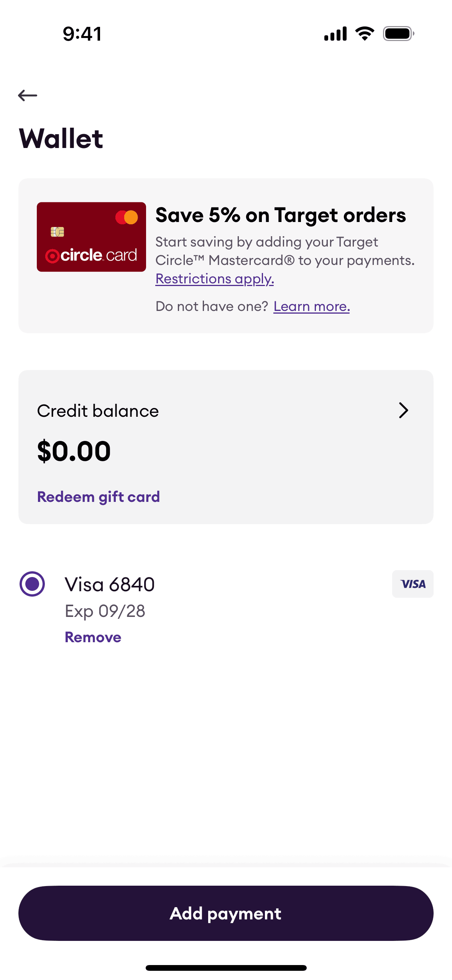Expand Credit balance with the chevron

[403, 410]
